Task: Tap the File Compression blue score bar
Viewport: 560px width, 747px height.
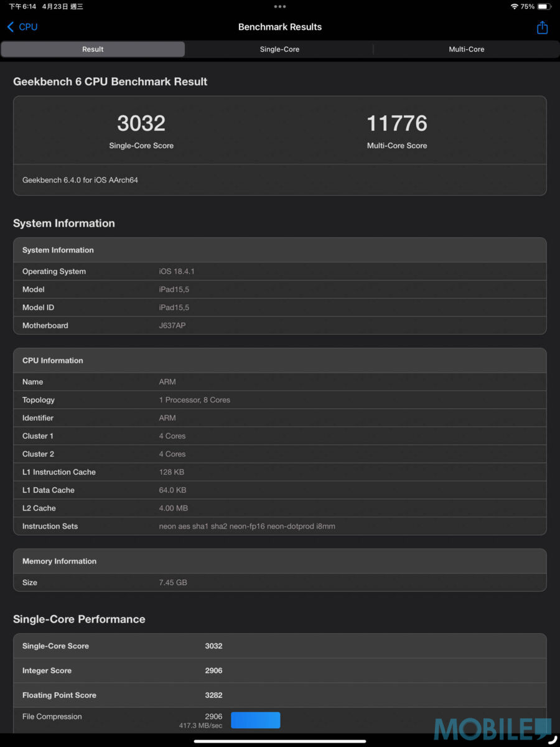Action: pyautogui.click(x=255, y=720)
